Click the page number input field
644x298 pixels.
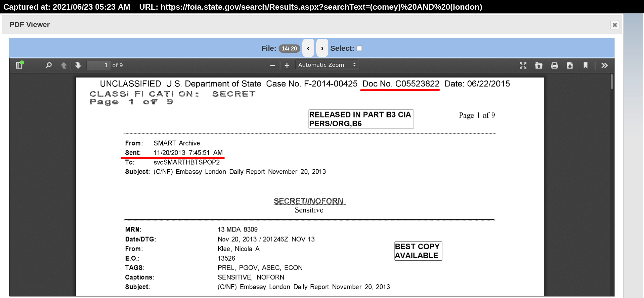pyautogui.click(x=99, y=65)
